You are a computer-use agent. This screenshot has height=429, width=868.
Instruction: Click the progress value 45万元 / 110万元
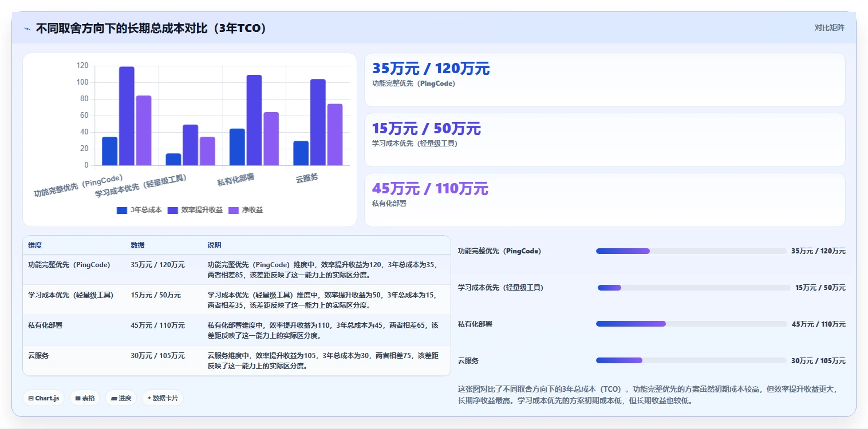pyautogui.click(x=818, y=324)
